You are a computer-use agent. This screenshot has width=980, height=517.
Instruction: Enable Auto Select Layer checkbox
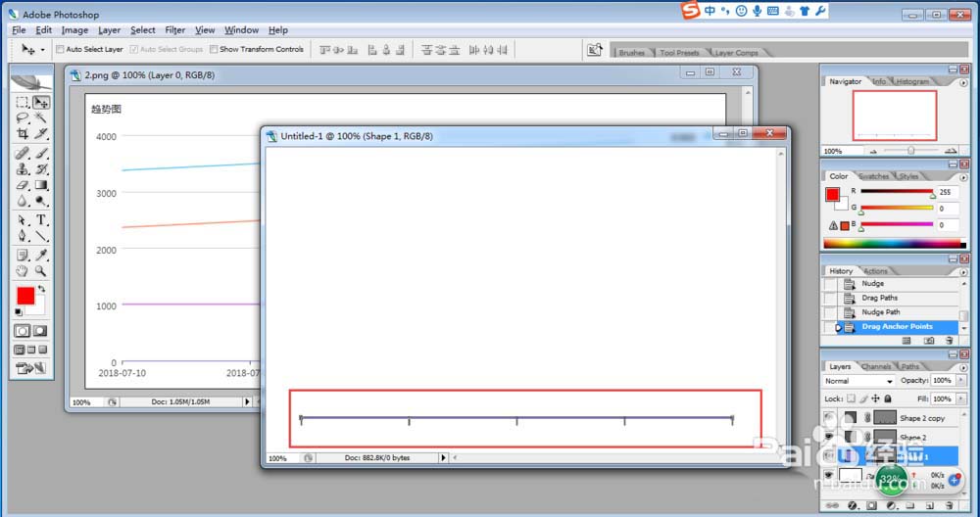[60, 49]
